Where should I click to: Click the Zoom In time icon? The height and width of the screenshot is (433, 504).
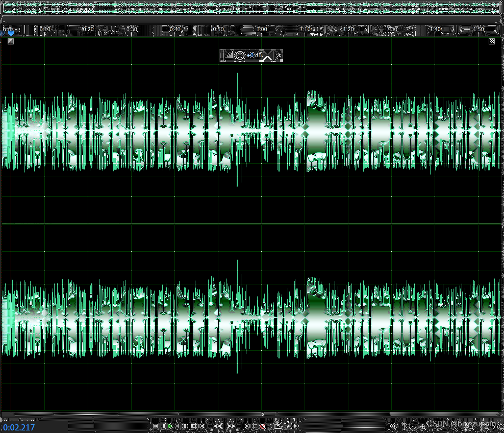[x=423, y=426]
